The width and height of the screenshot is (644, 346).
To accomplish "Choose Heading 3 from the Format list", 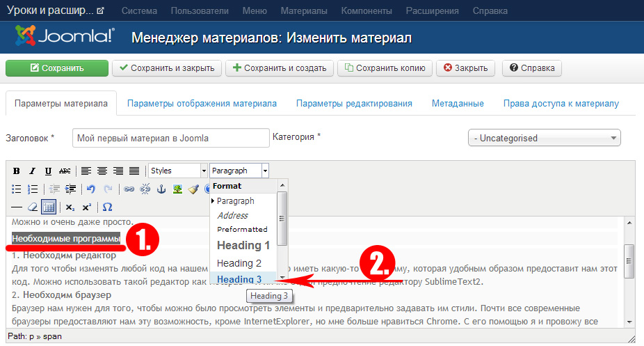I will 239,280.
